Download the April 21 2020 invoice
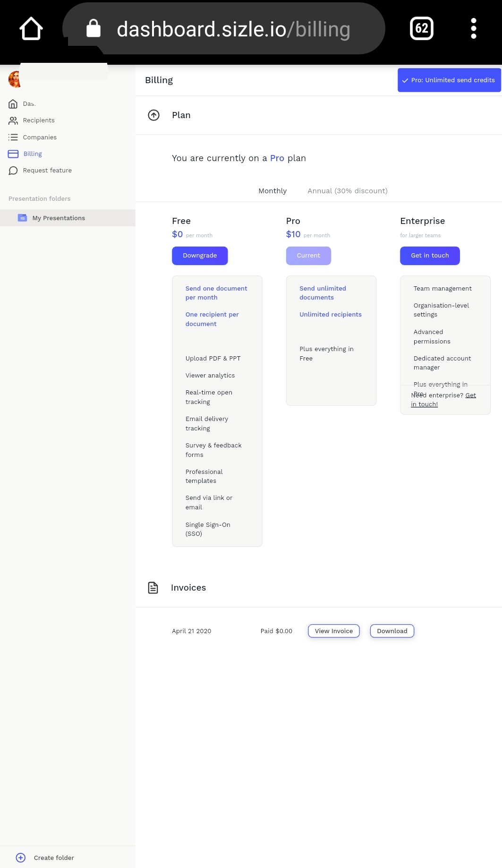The width and height of the screenshot is (502, 868). (x=391, y=631)
